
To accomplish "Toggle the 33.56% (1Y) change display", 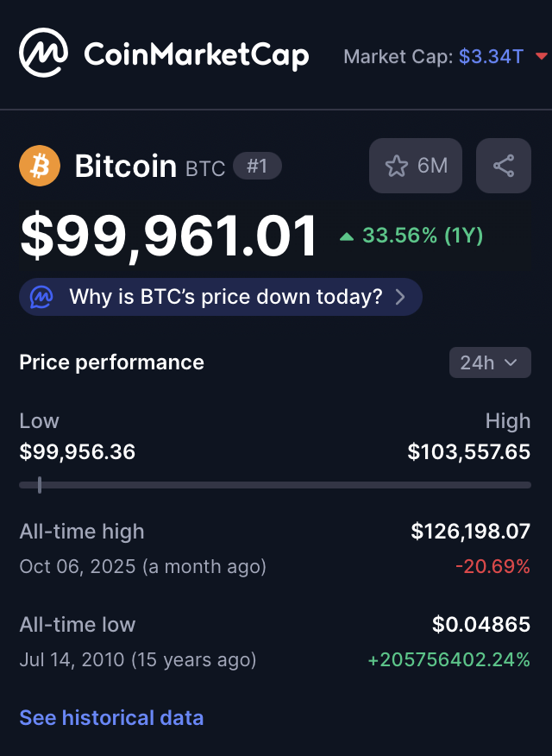I will [x=422, y=236].
